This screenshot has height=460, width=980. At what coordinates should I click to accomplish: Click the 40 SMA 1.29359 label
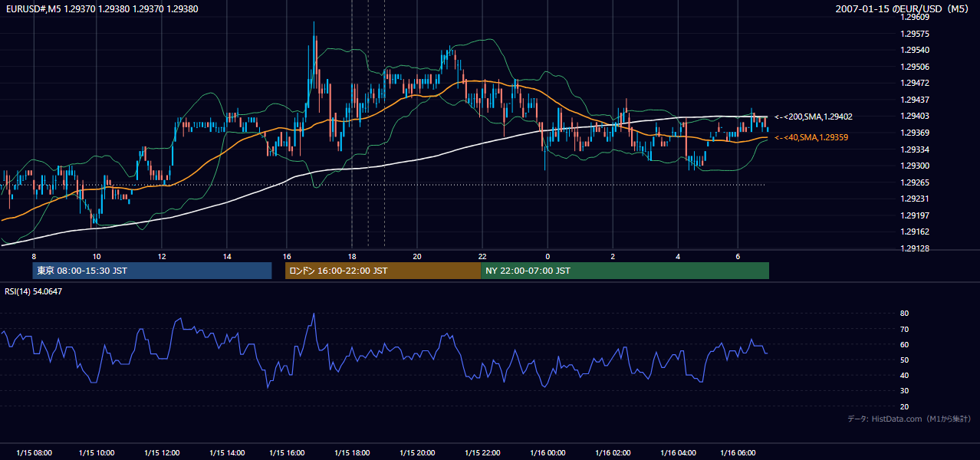[811, 137]
